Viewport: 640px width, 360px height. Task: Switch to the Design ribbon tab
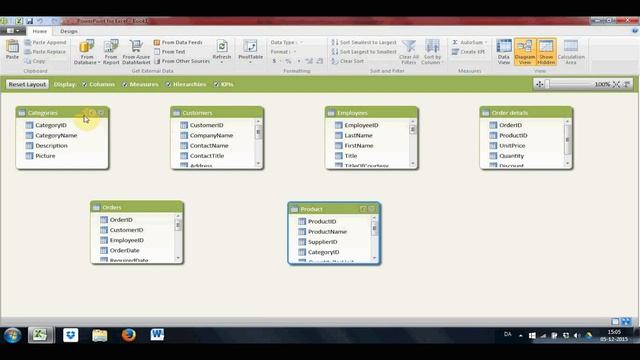click(69, 31)
